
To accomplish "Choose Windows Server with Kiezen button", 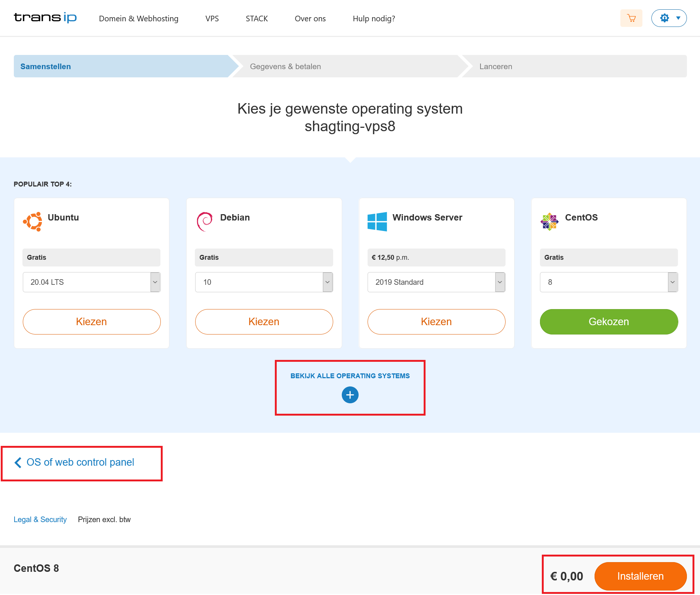I will (436, 322).
